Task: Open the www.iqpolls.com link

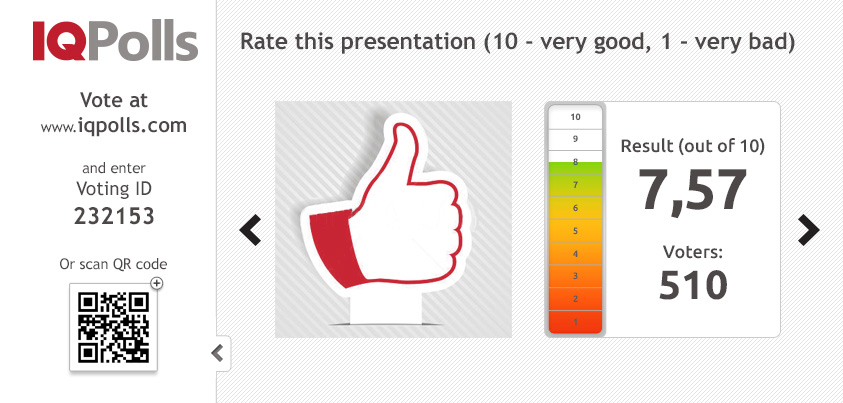Action: click(113, 126)
